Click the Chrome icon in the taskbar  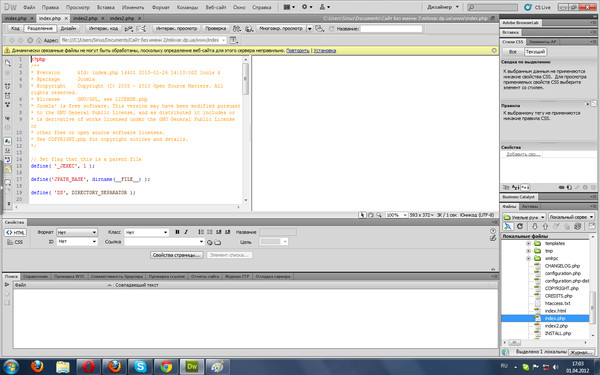[166, 367]
